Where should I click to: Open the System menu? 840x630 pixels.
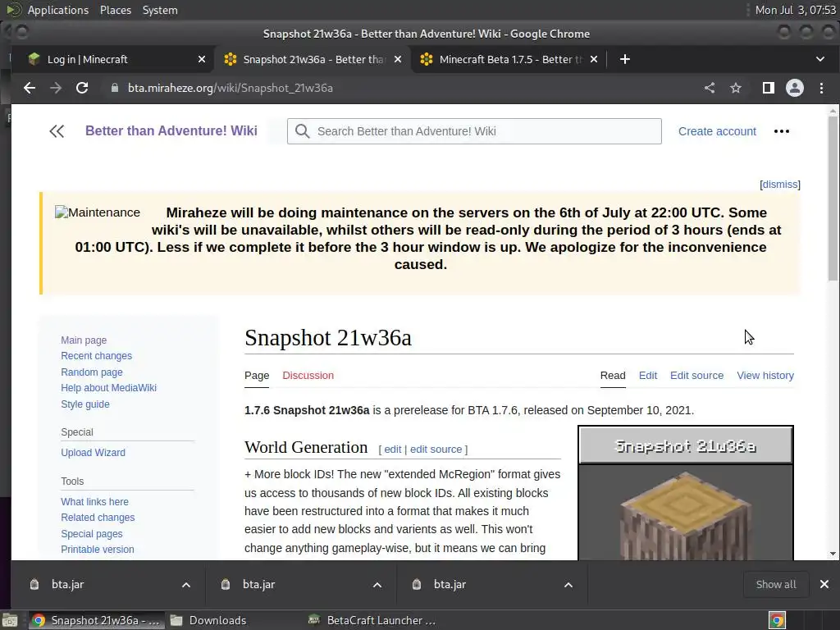tap(160, 10)
